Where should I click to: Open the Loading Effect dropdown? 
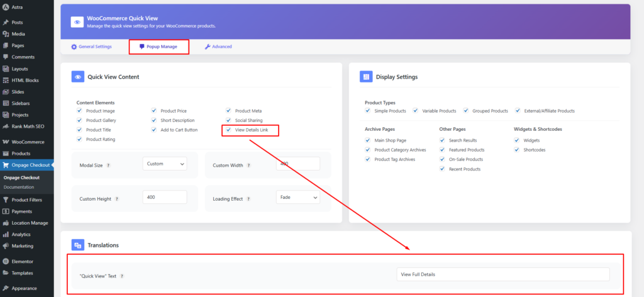point(298,198)
